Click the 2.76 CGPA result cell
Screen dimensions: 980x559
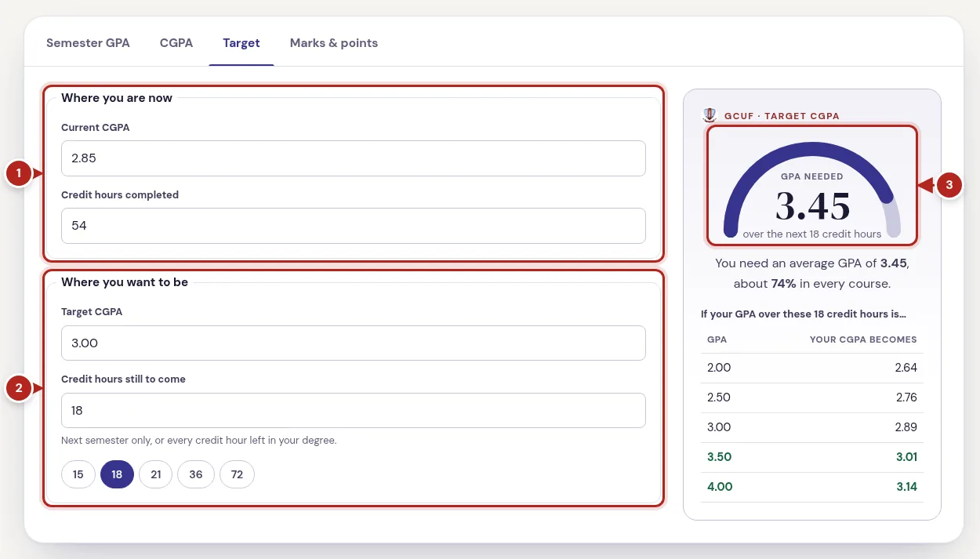point(906,397)
